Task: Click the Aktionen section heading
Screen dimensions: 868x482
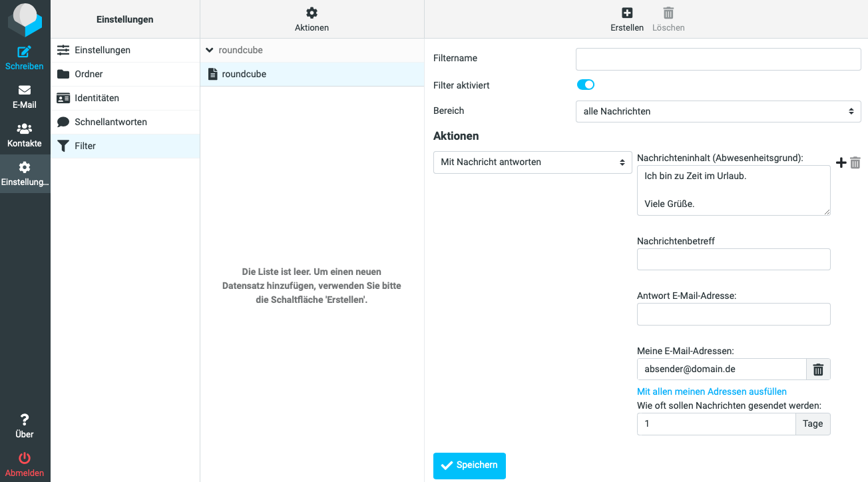Action: [456, 136]
